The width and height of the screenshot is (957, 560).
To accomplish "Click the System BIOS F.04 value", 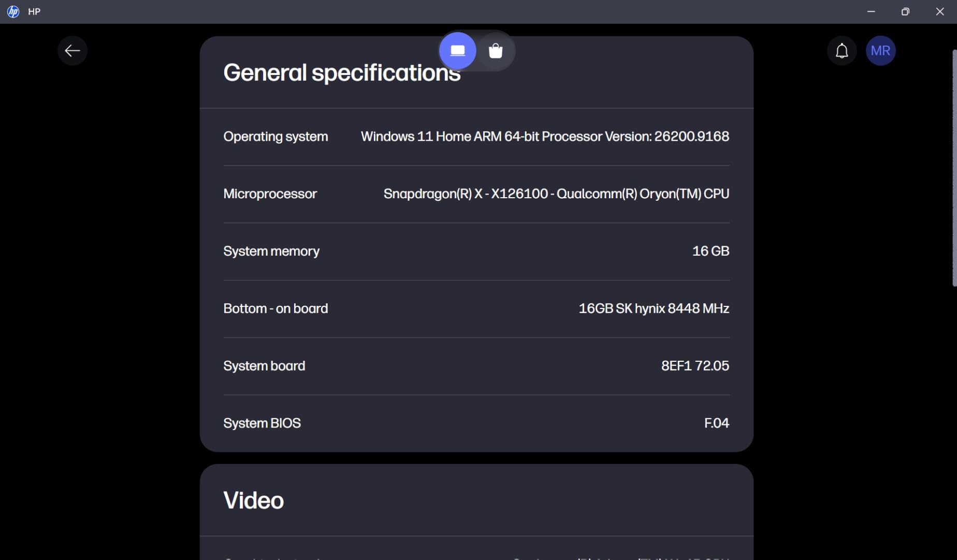I will [717, 423].
